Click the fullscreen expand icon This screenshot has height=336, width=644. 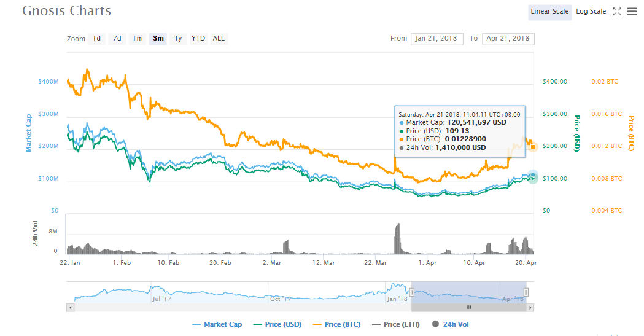tap(618, 12)
